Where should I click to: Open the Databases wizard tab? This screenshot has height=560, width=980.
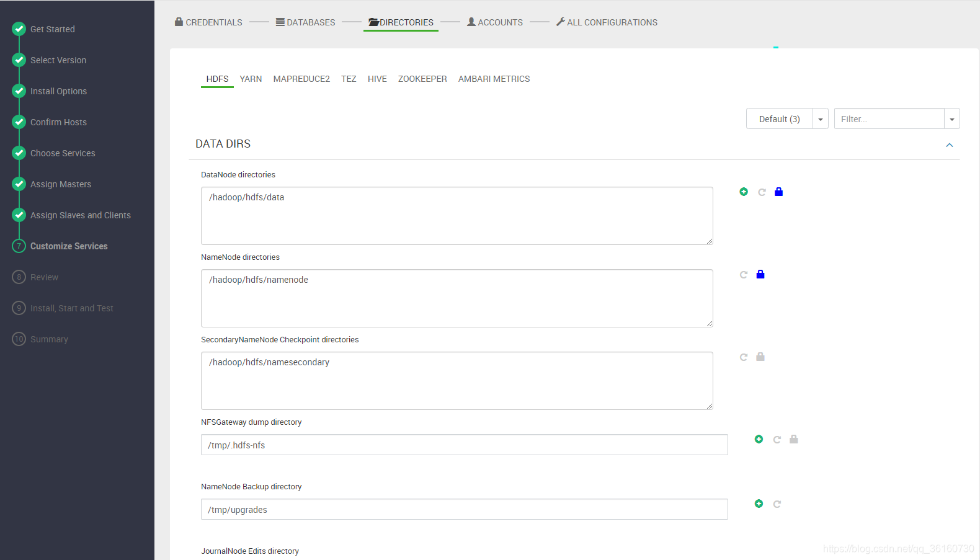305,22
